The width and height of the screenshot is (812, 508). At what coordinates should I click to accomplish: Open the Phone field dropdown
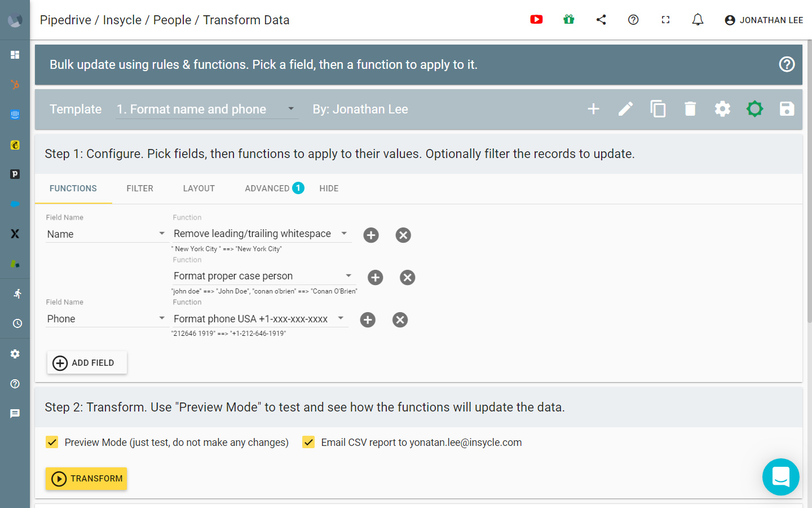(x=107, y=319)
